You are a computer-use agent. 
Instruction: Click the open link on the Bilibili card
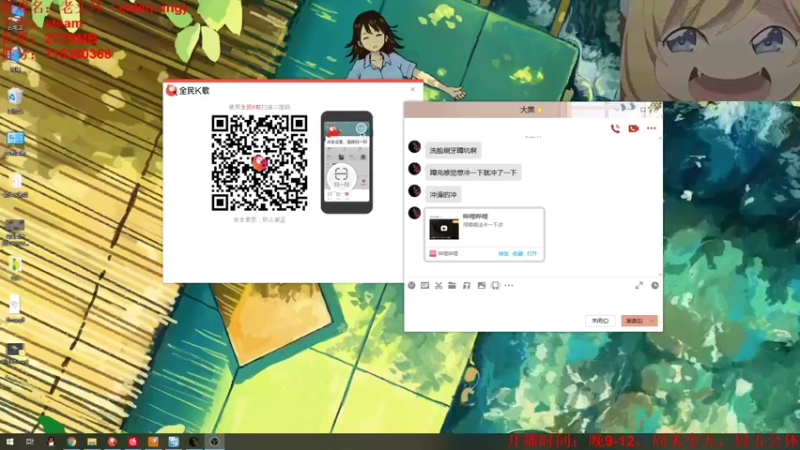click(532, 254)
